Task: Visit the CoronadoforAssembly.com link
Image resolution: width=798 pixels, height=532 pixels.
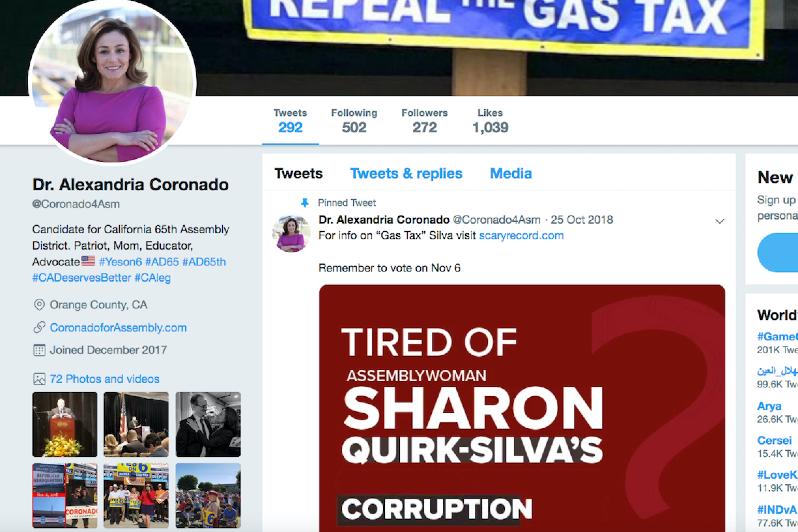Action: click(x=118, y=327)
